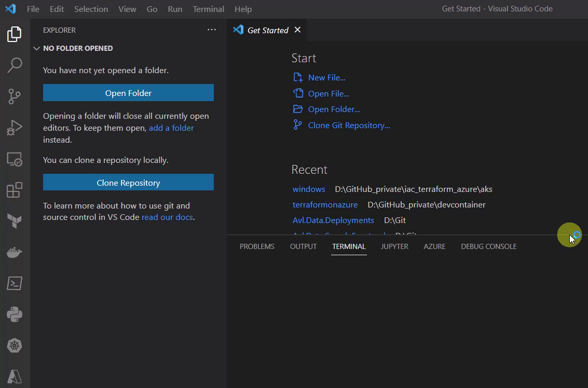Image resolution: width=588 pixels, height=388 pixels.
Task: Switch to the PROBLEMS panel tab
Action: point(257,246)
